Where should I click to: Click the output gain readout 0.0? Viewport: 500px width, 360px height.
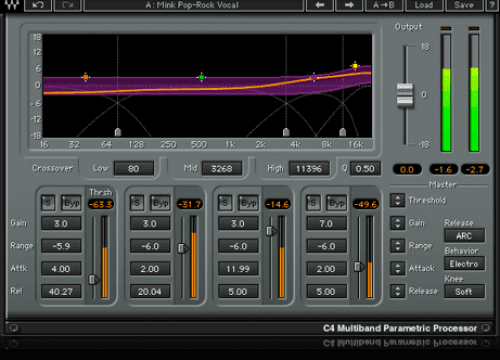tap(407, 169)
